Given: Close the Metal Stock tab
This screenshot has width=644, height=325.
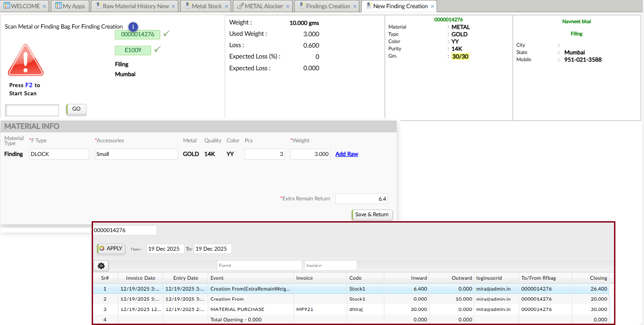Looking at the screenshot, I should point(226,6).
